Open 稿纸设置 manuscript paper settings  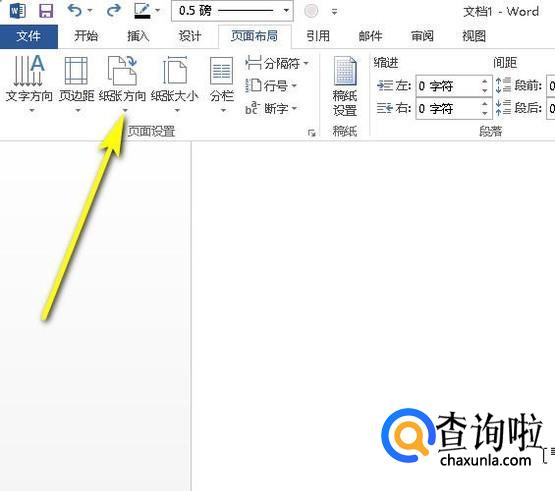(x=345, y=86)
